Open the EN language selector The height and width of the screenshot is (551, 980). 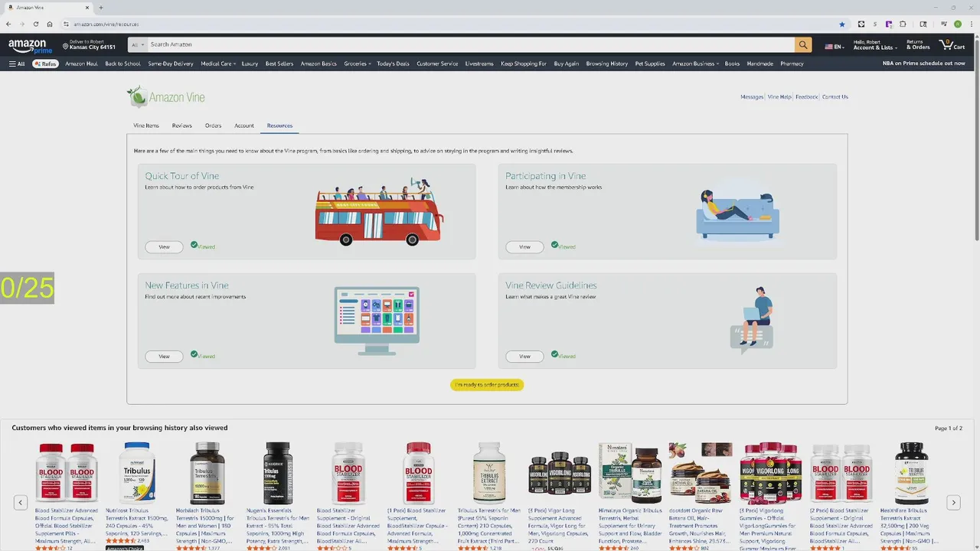point(835,47)
